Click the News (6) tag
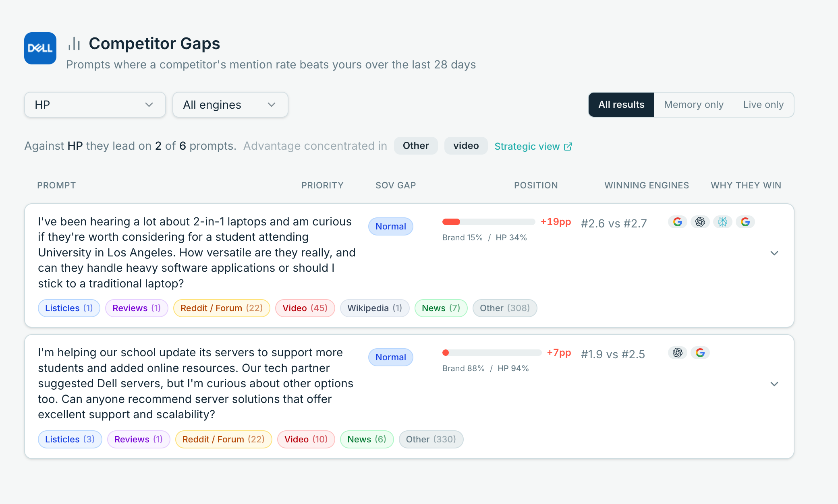 (367, 439)
